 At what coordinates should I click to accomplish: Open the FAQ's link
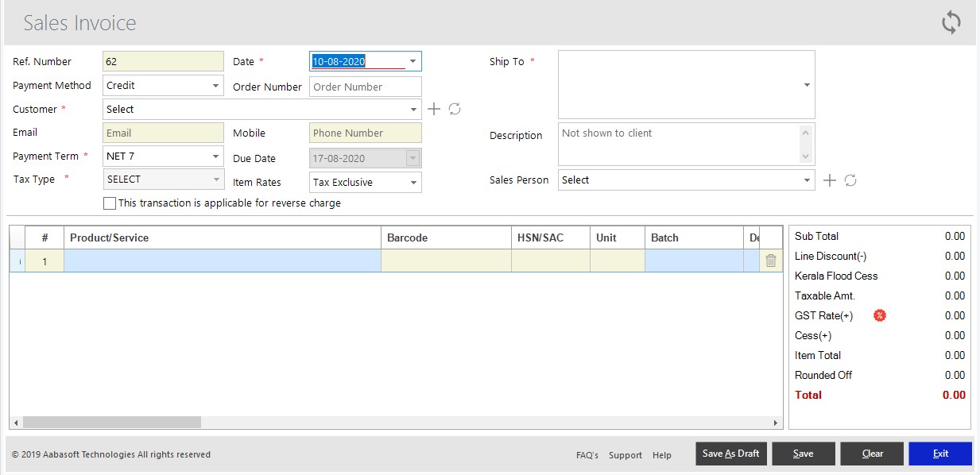[587, 455]
